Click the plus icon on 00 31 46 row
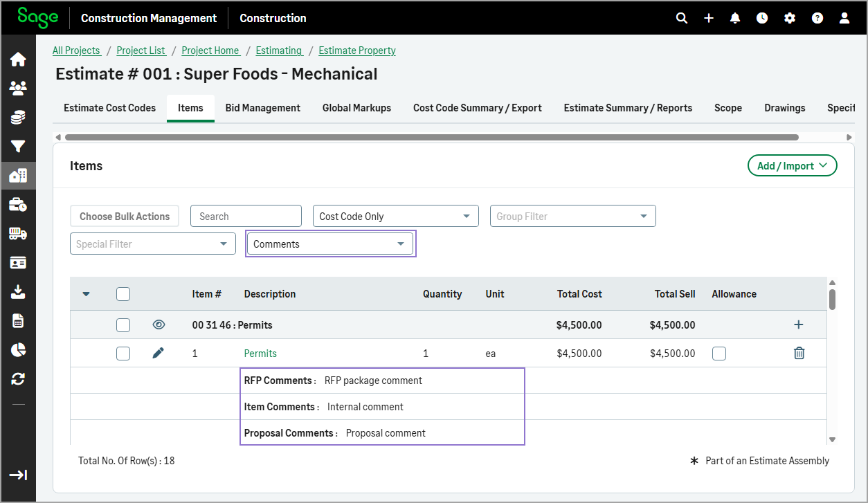The width and height of the screenshot is (868, 503). pyautogui.click(x=798, y=324)
